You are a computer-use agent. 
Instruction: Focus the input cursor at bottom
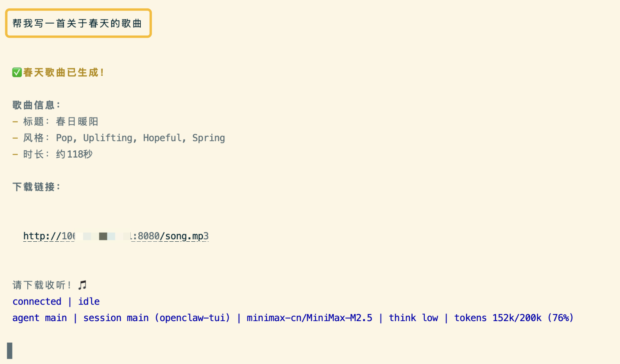point(10,350)
